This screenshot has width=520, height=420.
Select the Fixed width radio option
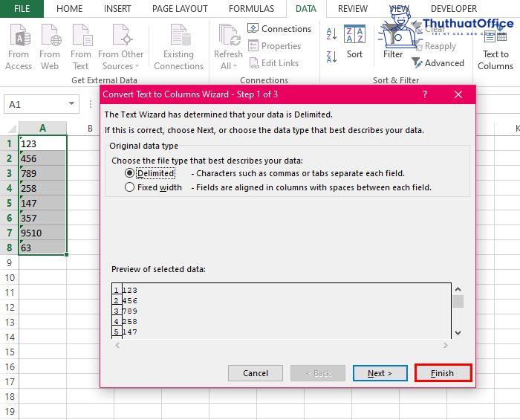[129, 187]
